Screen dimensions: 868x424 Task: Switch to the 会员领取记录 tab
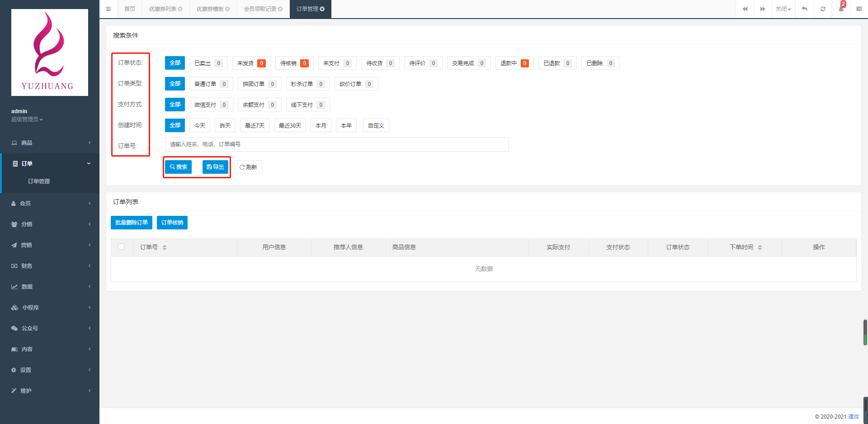coord(260,9)
